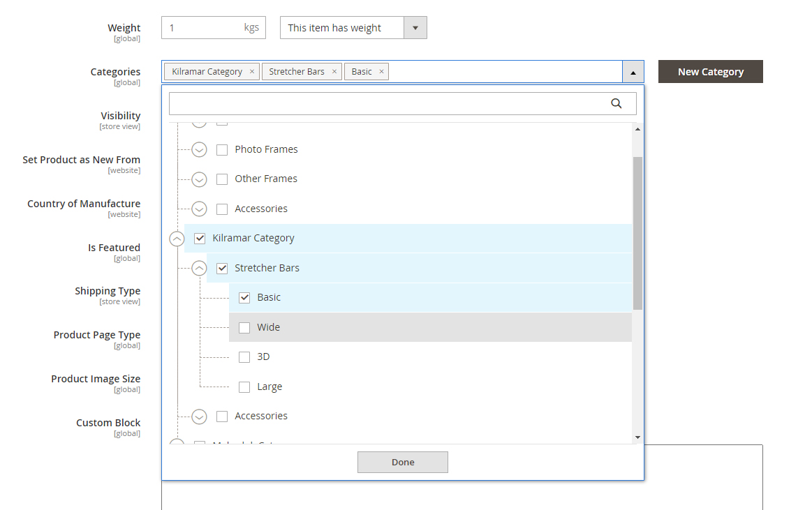Click Done in category picker
This screenshot has width=812, height=510.
click(x=402, y=462)
